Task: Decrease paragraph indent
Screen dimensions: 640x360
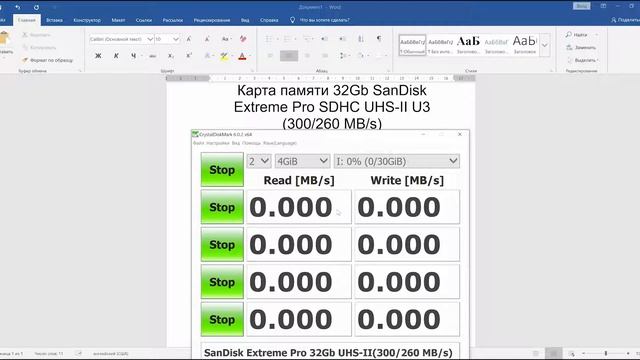Action: click(x=324, y=39)
